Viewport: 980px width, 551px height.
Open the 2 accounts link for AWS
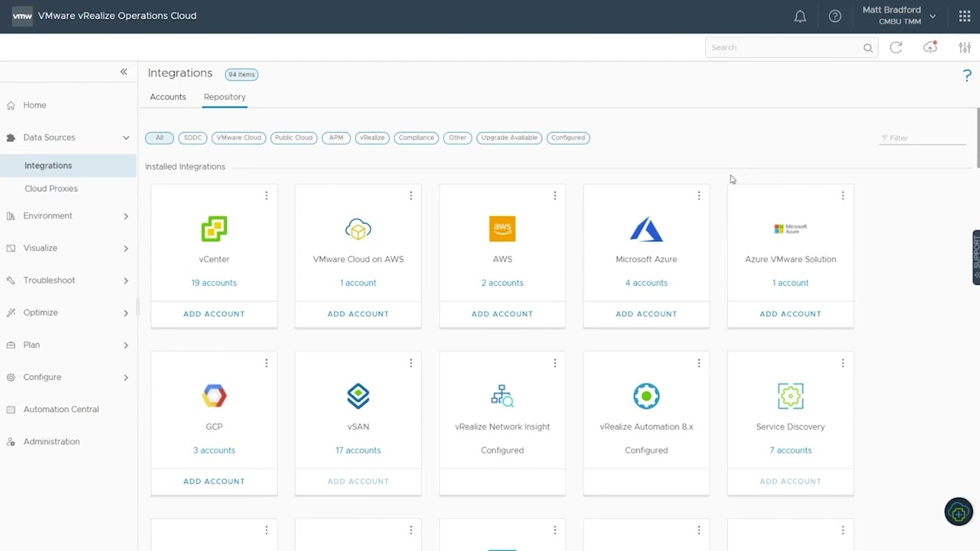502,283
